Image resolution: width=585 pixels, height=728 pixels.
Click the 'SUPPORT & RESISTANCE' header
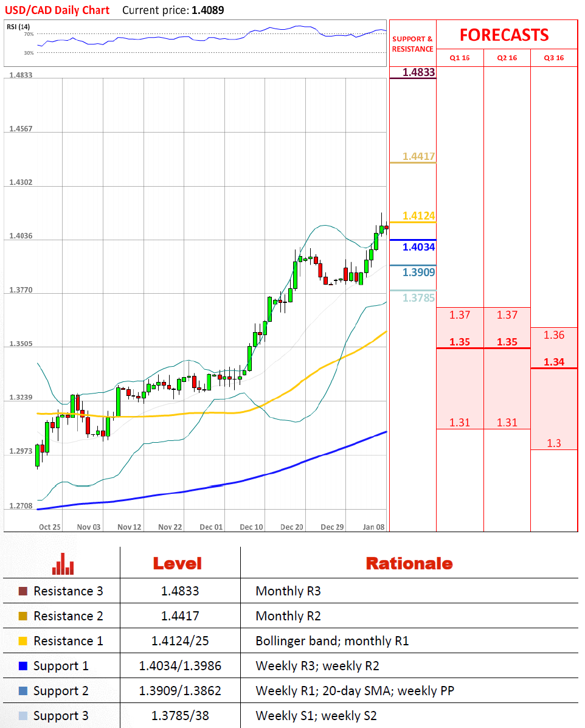[x=413, y=44]
